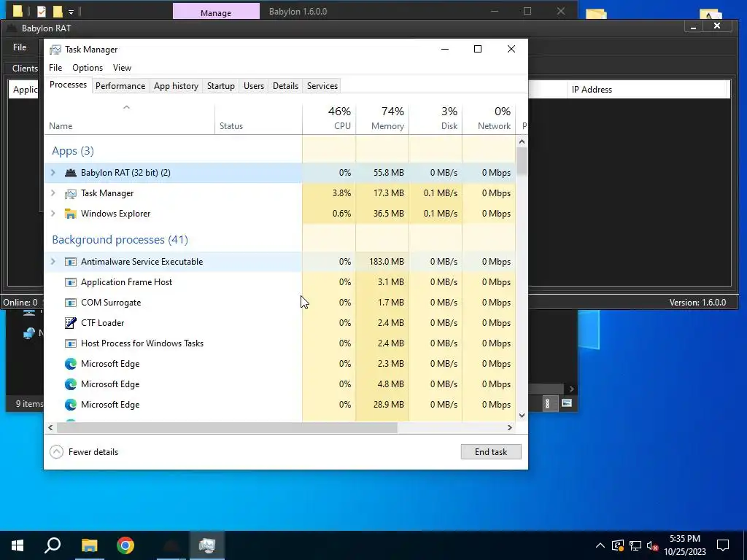Collapse to Fewer details view
The width and height of the screenshot is (747, 560).
84,452
